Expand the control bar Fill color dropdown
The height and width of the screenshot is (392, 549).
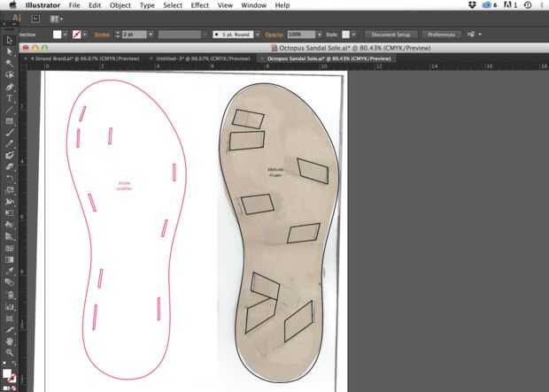coord(66,35)
